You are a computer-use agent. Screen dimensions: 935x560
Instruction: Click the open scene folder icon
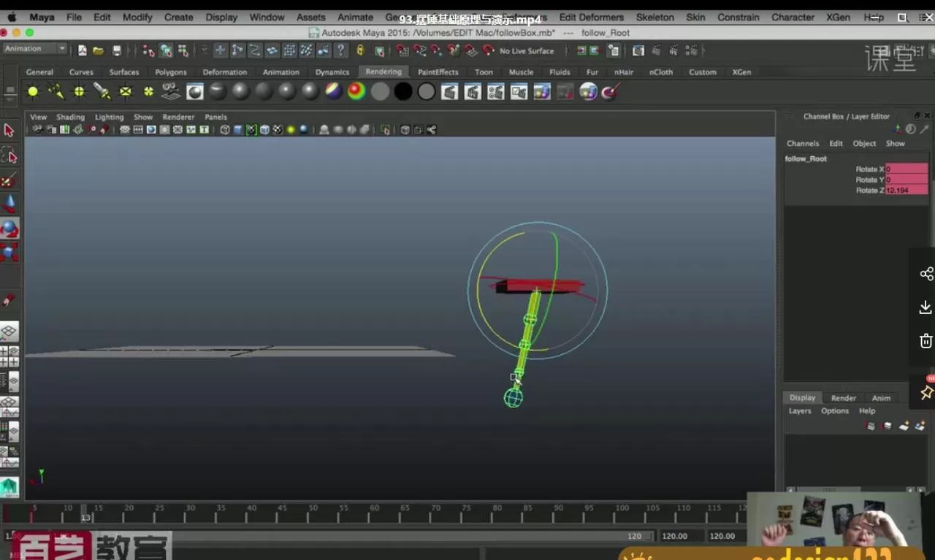[x=99, y=50]
